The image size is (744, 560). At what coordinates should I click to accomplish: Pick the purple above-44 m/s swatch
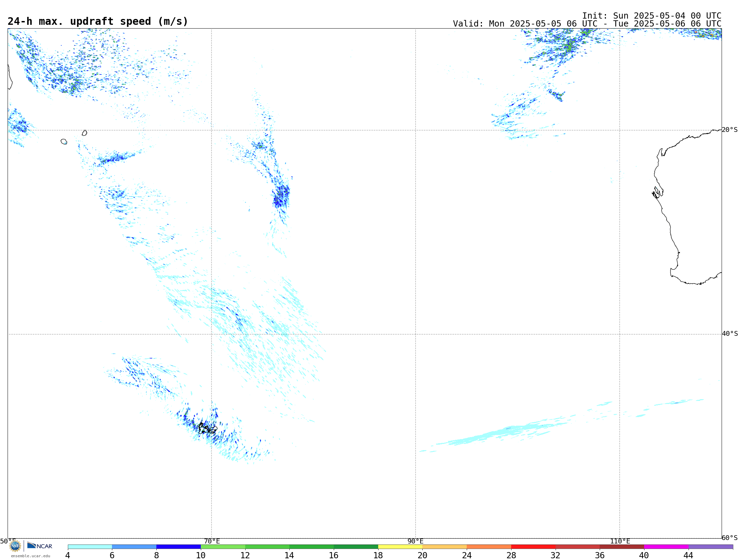711,547
